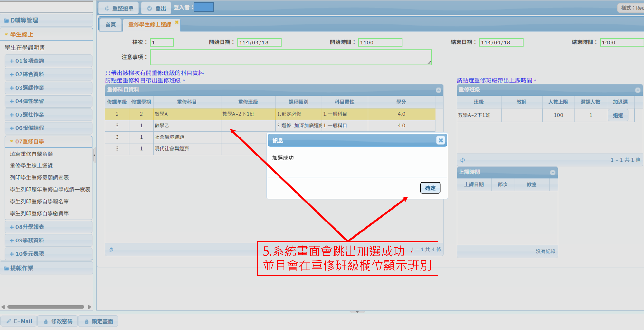Click the 登出 logout button
The image size is (644, 330).
[x=156, y=8]
